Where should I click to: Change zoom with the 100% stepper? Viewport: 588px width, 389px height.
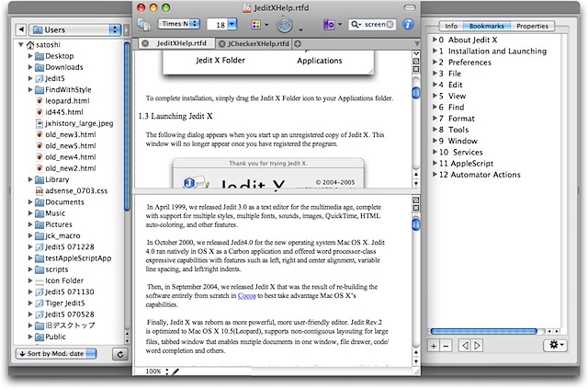(167, 372)
